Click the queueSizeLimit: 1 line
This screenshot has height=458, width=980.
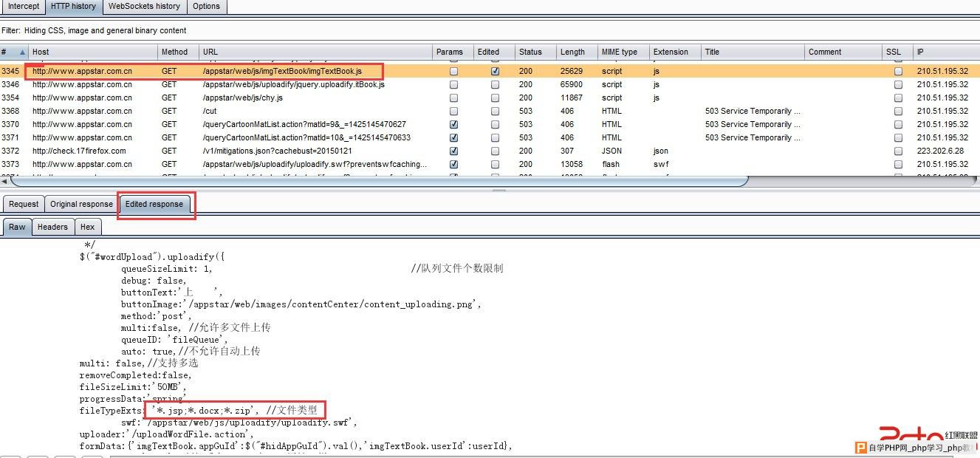coord(167,269)
